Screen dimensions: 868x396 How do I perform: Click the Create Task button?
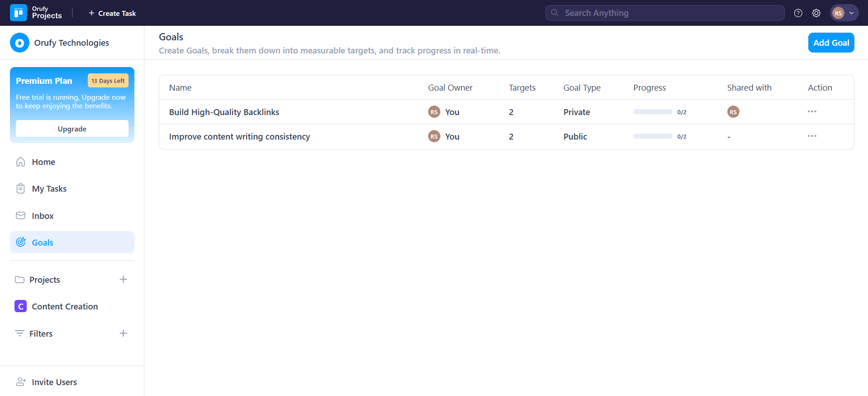point(112,13)
